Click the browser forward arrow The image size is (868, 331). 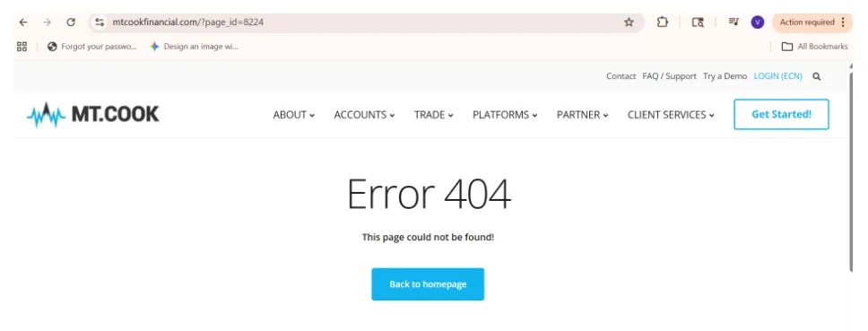coord(47,22)
